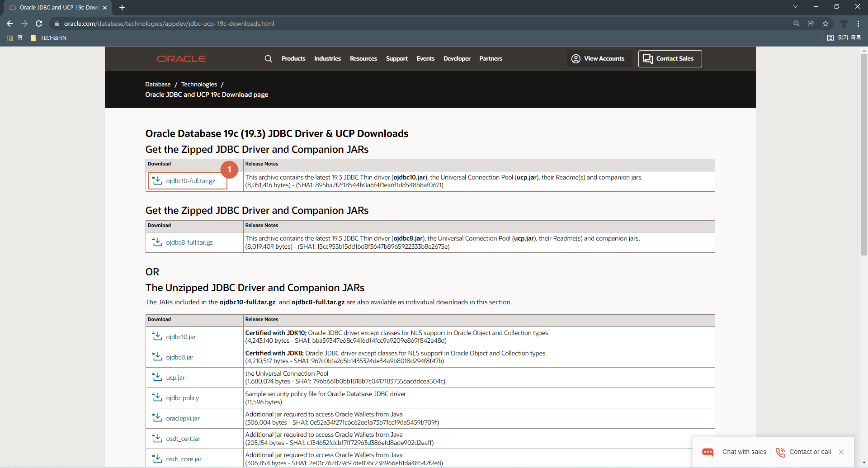Screen dimensions: 868x468
Task: Open the Support menu
Action: [396, 59]
